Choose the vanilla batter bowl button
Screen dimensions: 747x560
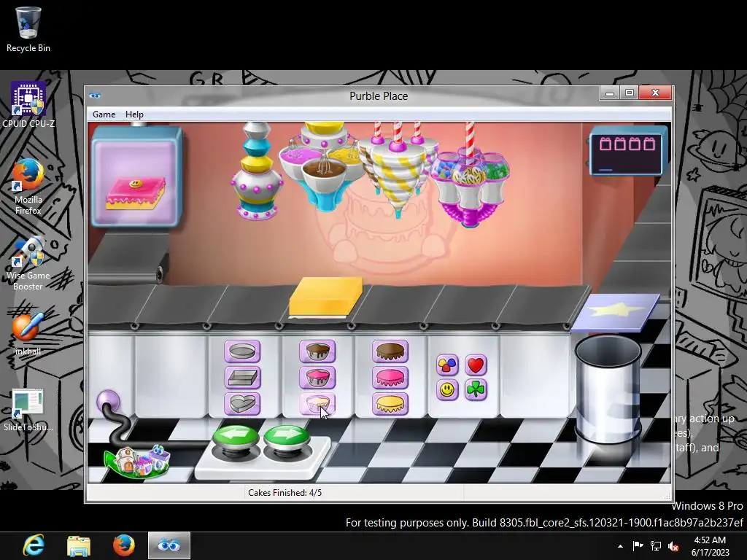pyautogui.click(x=317, y=404)
